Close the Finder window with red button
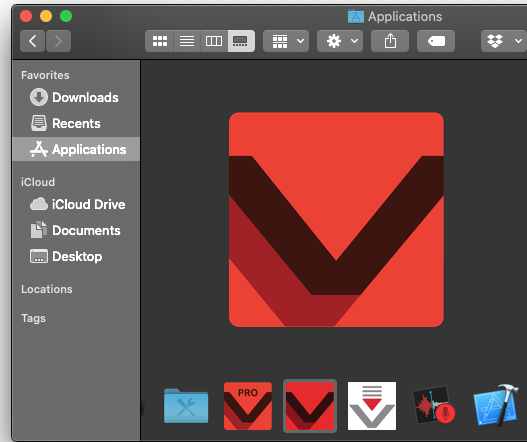 tap(26, 16)
